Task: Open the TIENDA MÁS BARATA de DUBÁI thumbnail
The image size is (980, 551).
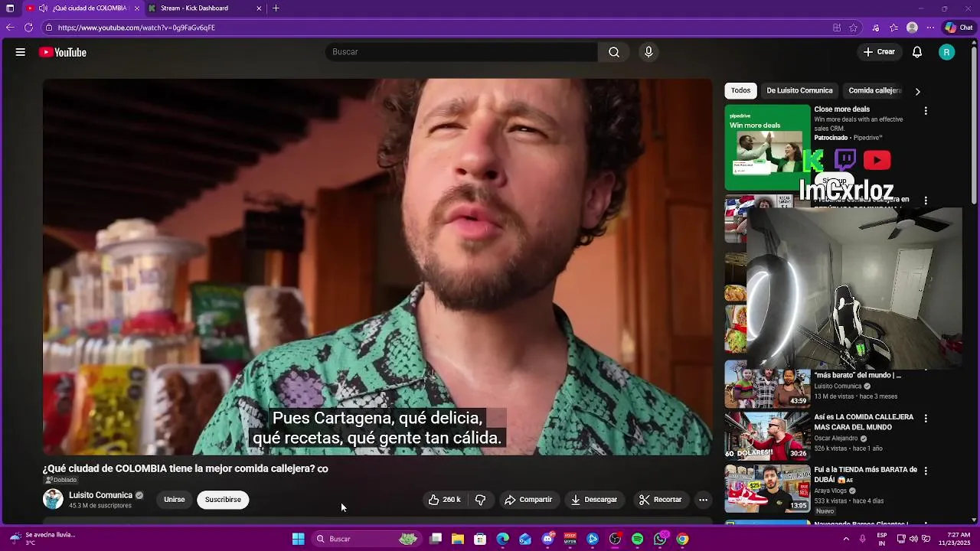Action: pos(767,489)
